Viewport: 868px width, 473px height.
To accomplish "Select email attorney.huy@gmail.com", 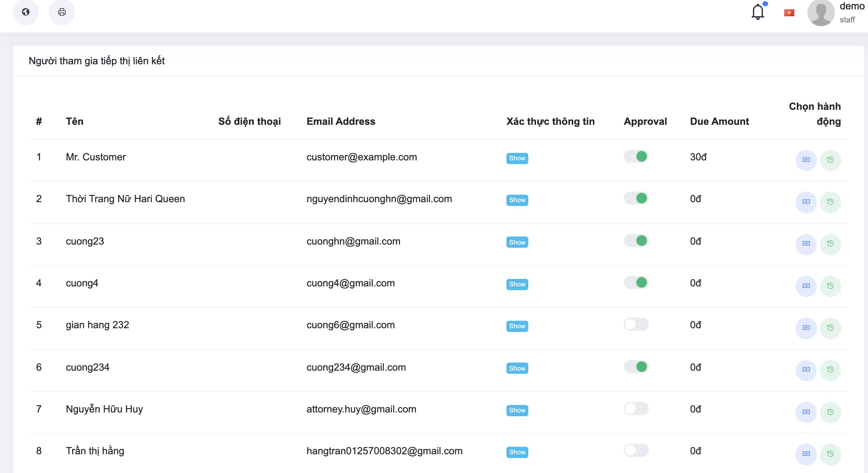I will click(x=361, y=409).
